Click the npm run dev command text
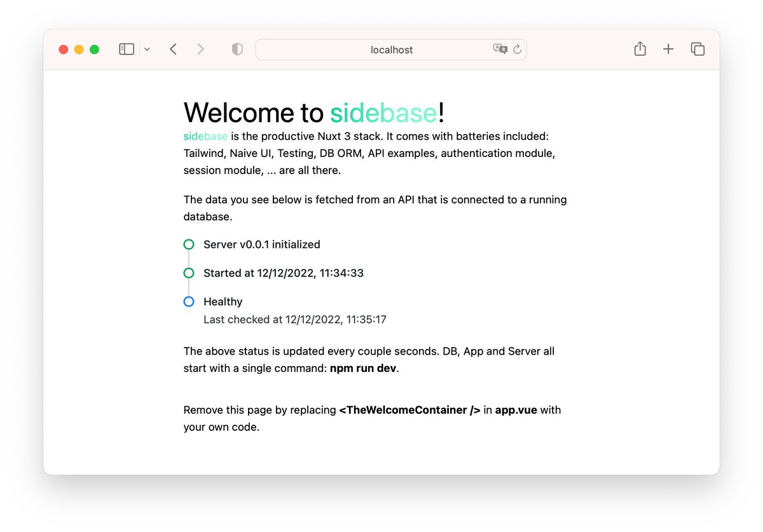 [x=362, y=367]
